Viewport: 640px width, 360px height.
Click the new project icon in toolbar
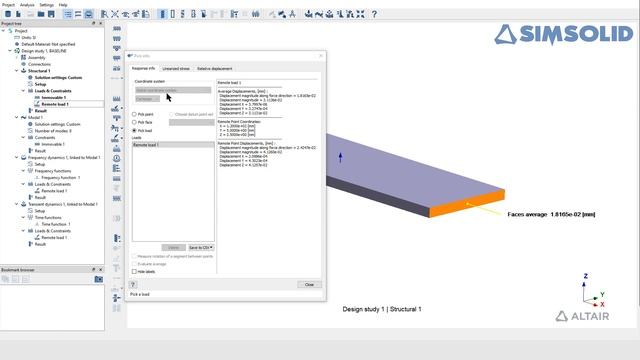click(x=8, y=14)
